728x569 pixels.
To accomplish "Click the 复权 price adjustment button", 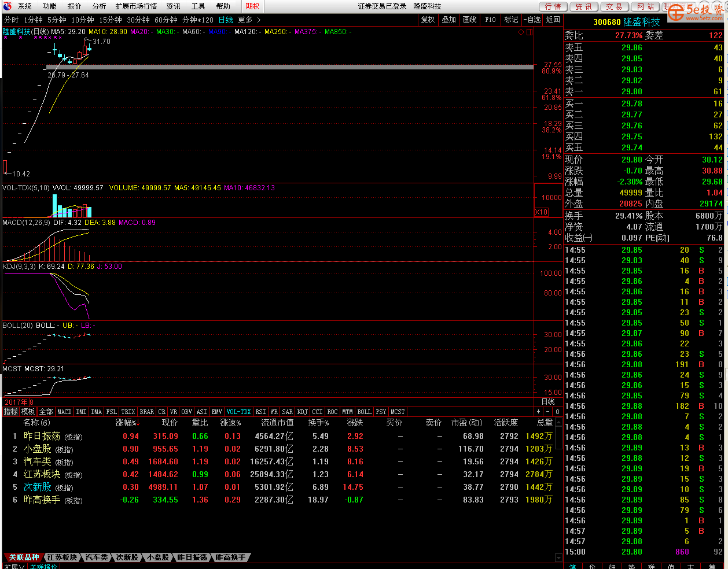I will tap(428, 20).
